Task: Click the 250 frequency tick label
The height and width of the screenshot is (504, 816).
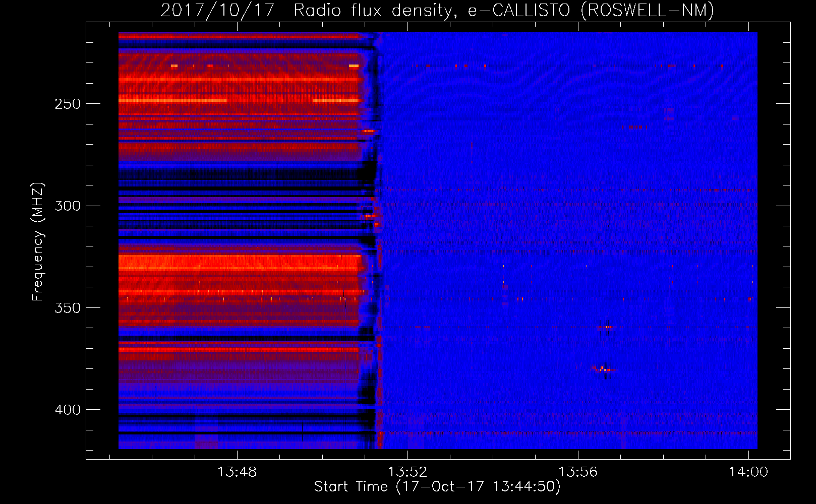Action: 68,104
